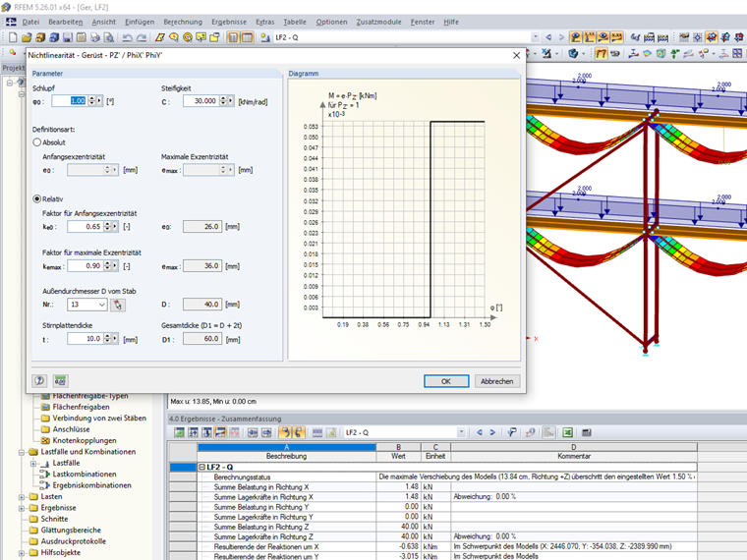This screenshot has width=747, height=560.
Task: Click the multiple windows view icon in the toolbar
Action: (737, 53)
